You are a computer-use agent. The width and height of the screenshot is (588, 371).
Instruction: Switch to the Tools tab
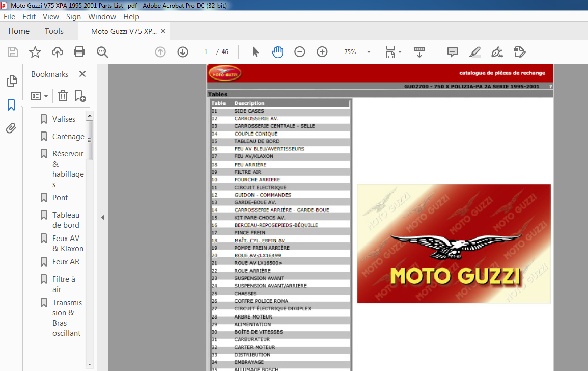[54, 31]
